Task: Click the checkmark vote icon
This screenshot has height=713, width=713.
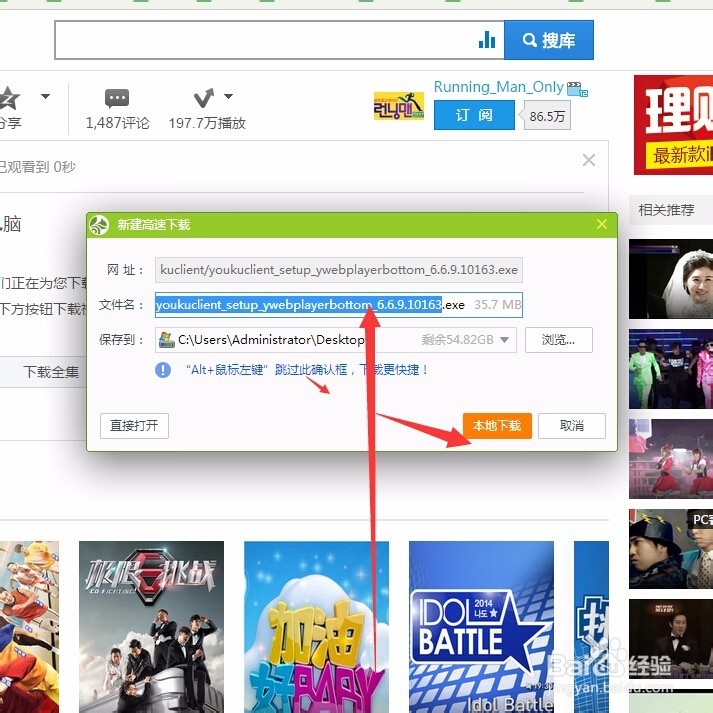Action: click(203, 97)
